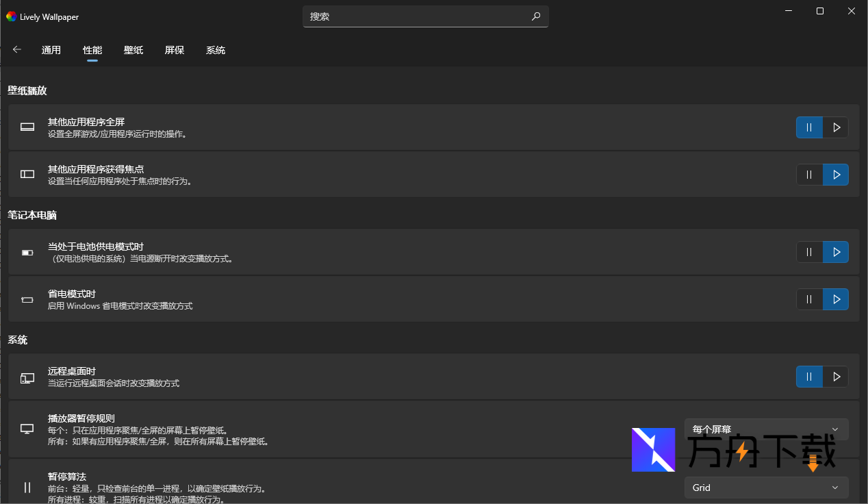Click the fullscreen application row icon
This screenshot has width=868, height=504.
[x=27, y=127]
